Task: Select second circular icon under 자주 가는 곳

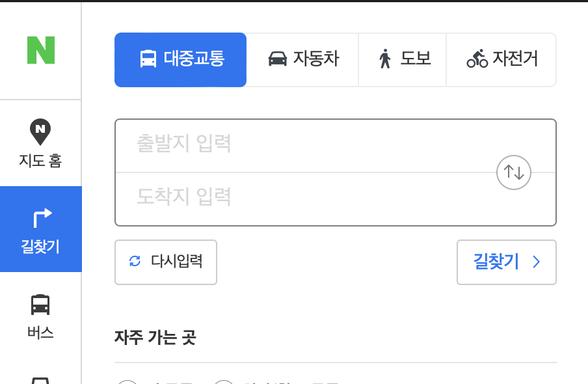Action: coord(224,382)
